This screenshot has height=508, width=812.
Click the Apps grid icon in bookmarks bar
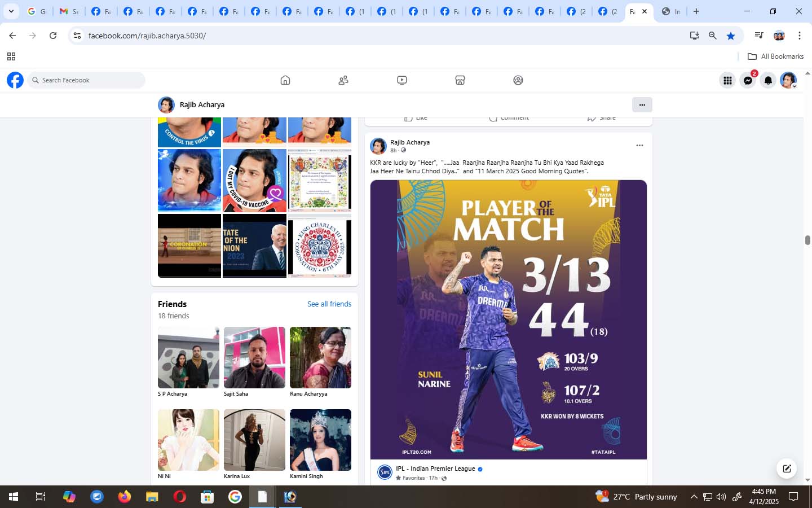click(x=11, y=56)
